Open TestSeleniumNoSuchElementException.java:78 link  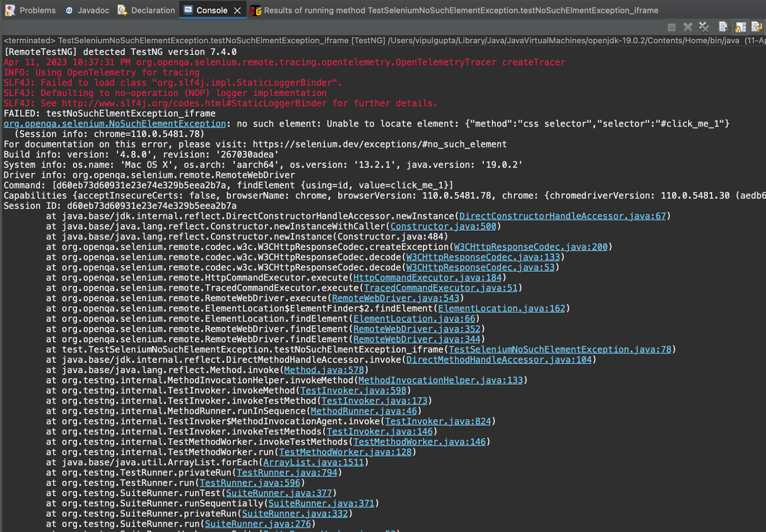560,350
